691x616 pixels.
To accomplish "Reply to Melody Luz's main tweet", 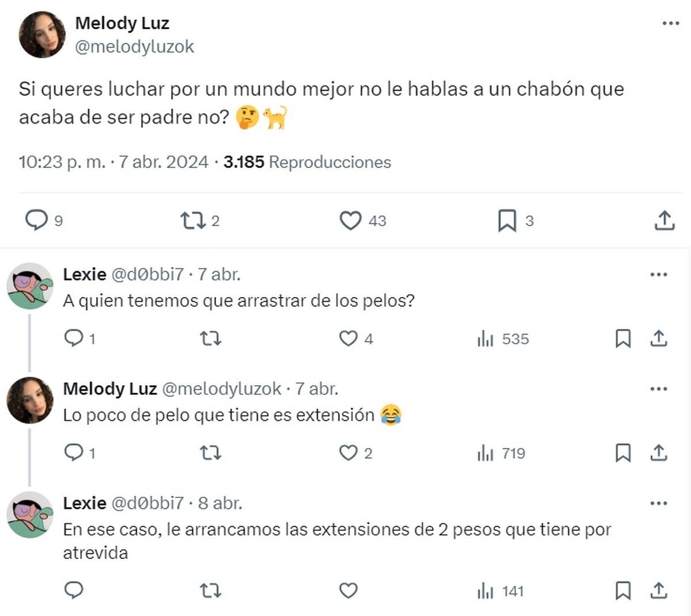I will tap(36, 220).
